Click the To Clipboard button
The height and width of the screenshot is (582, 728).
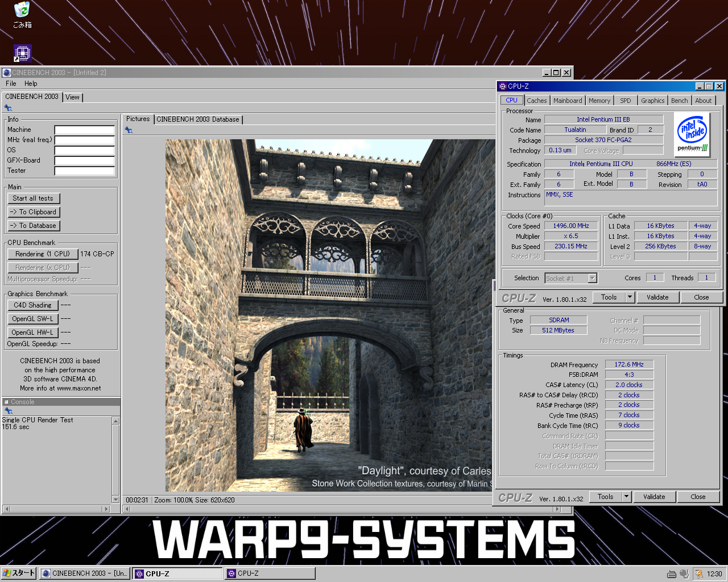point(34,212)
